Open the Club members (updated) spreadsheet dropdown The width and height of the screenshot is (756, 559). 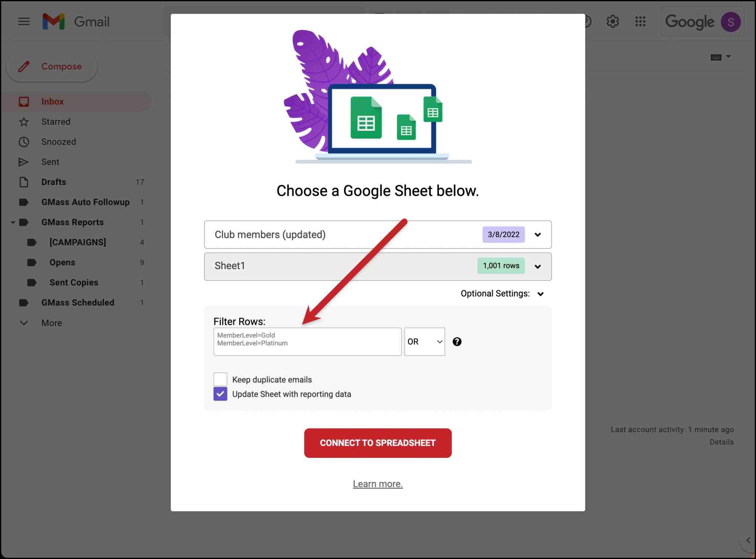pos(538,234)
